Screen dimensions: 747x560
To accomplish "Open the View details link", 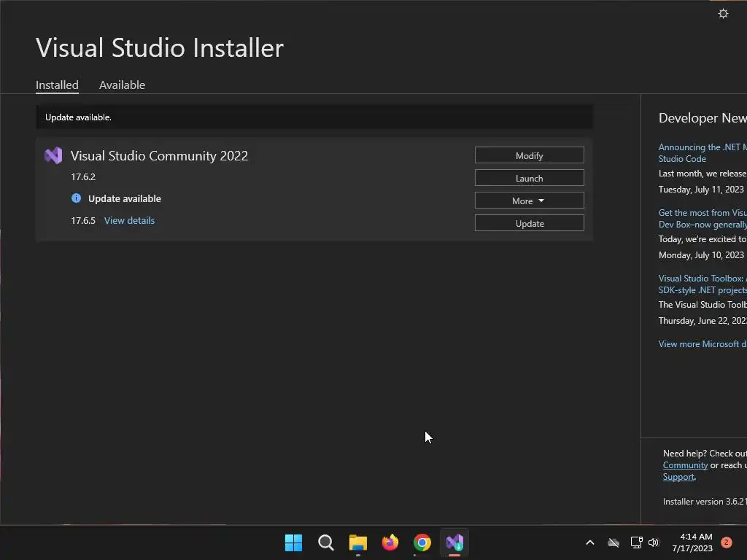I will [130, 220].
